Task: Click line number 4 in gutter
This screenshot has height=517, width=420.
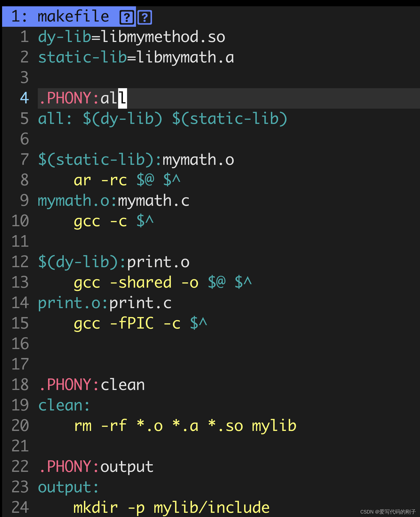Action: pos(24,98)
